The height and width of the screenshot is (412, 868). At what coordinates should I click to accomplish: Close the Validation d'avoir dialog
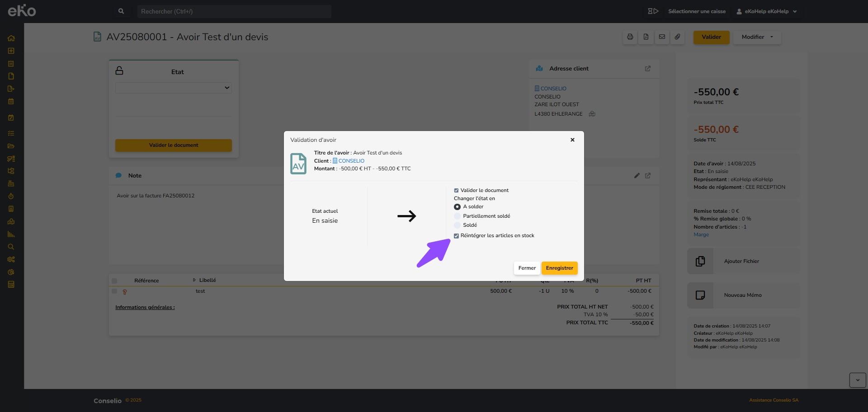point(572,140)
